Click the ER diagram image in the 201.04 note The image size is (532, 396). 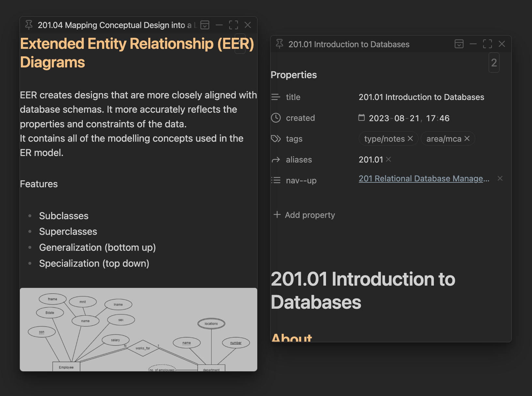[x=138, y=329]
